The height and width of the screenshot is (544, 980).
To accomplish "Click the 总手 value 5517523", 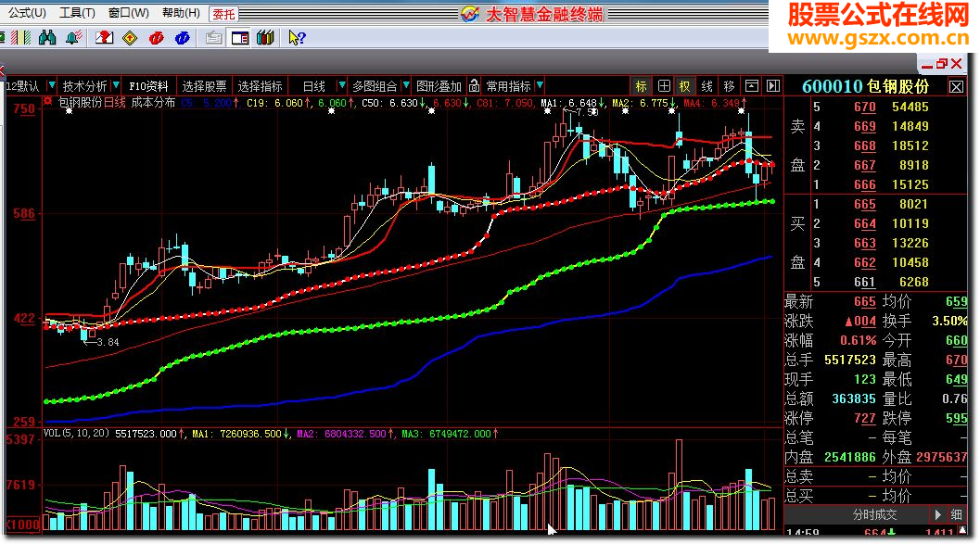I will 850,361.
